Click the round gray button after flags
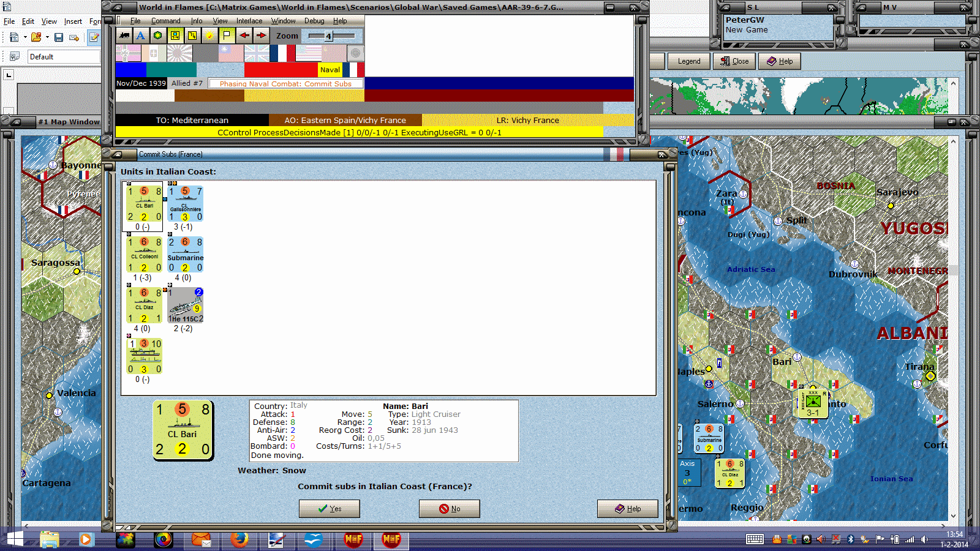The height and width of the screenshot is (551, 980). click(355, 53)
